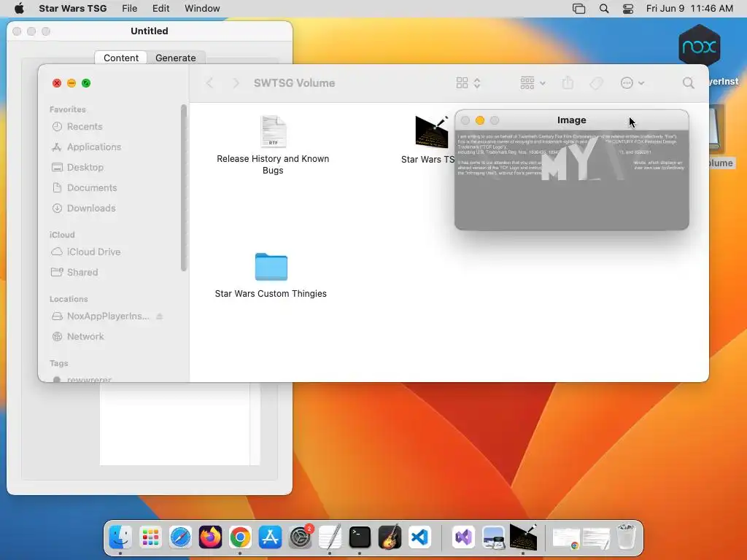The image size is (747, 560).
Task: Click the white text area in Untitled window
Action: click(174, 424)
